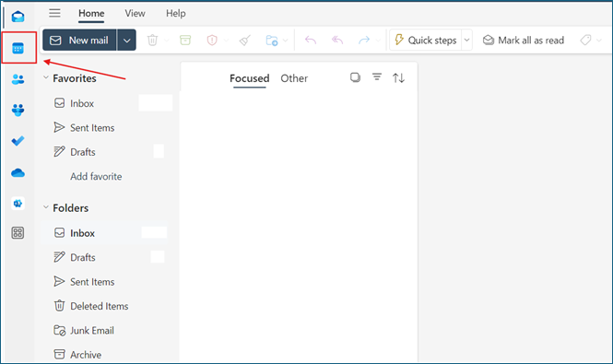Viewport: 613px width, 364px height.
Task: Open the Groups icon in the sidebar
Action: pyautogui.click(x=18, y=110)
